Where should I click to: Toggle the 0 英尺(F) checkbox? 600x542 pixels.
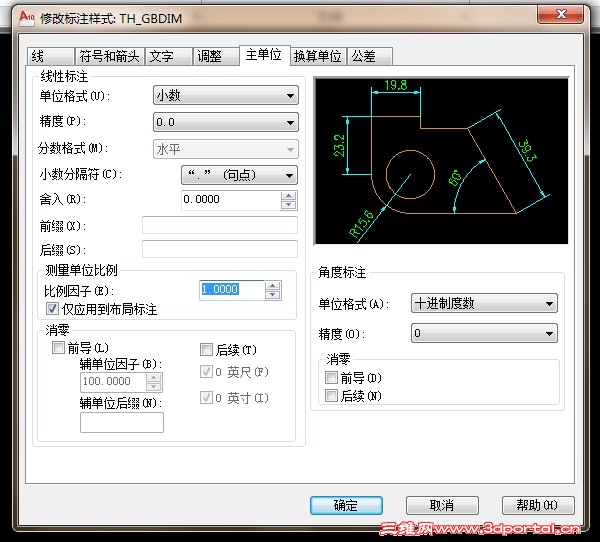(x=206, y=372)
